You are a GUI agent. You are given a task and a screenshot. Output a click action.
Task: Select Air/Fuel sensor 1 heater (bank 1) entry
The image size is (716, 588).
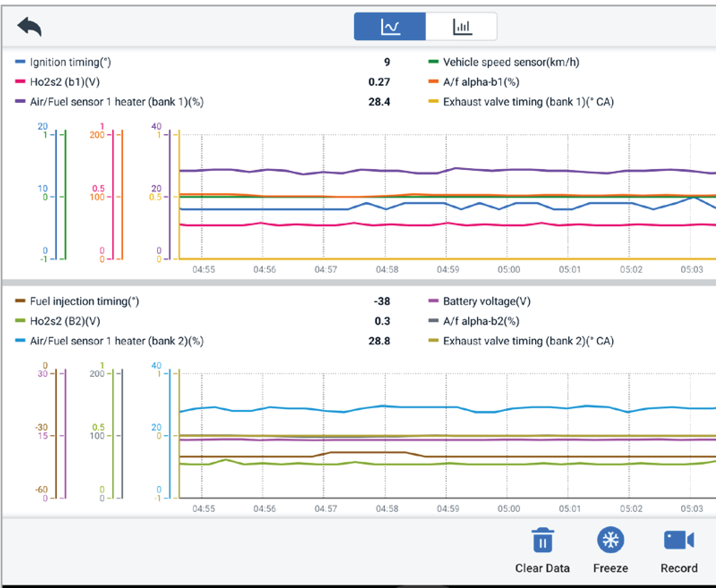(x=117, y=102)
